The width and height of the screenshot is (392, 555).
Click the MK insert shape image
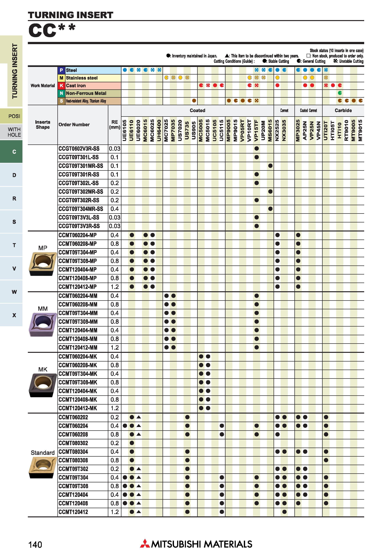tap(43, 385)
